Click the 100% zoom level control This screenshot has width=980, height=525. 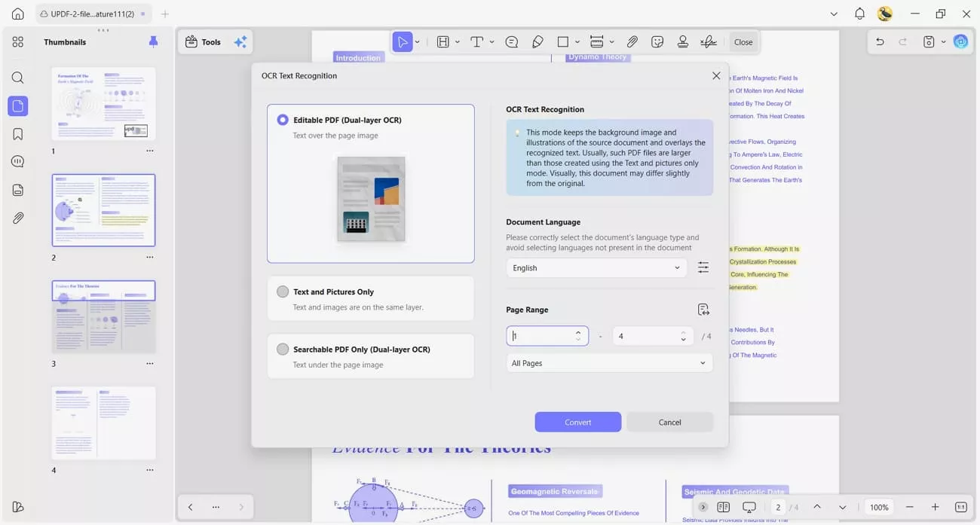878,507
